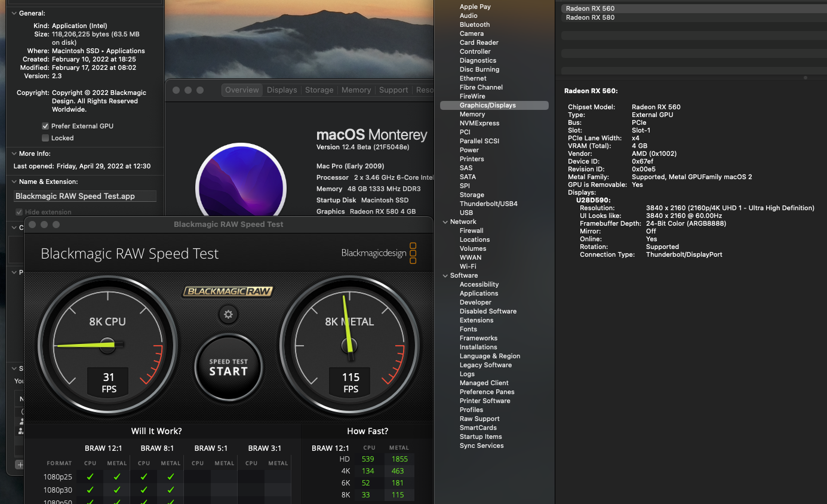Click the 8K CPU gauge dial
This screenshot has height=504, width=827.
point(107,345)
